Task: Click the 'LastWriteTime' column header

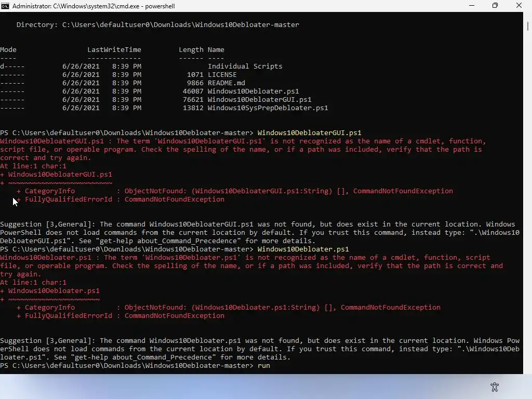Action: point(114,49)
